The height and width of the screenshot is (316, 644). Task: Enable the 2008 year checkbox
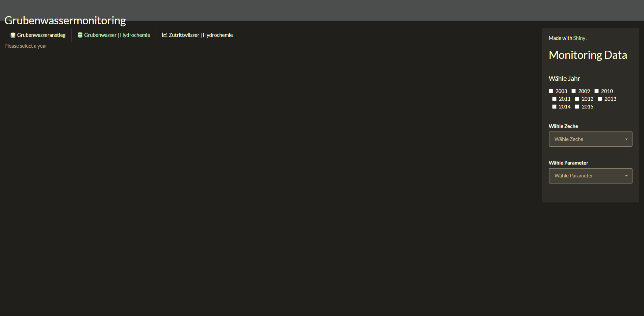pos(551,91)
